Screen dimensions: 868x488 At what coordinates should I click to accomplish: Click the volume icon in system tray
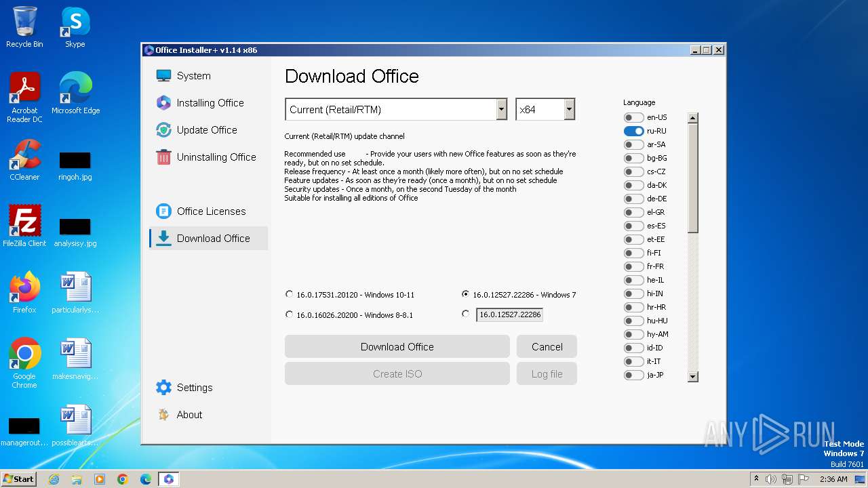coord(771,479)
